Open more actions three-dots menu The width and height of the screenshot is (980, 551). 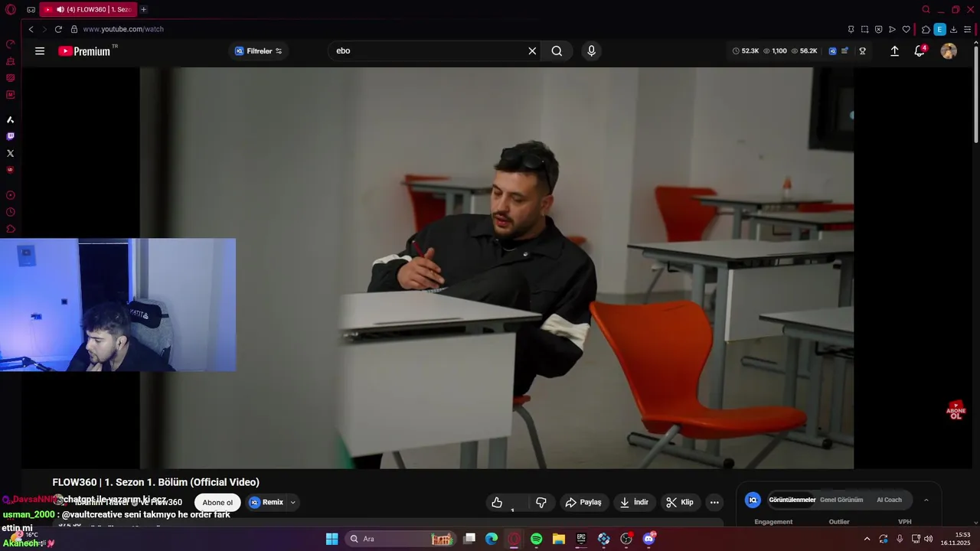coord(714,502)
